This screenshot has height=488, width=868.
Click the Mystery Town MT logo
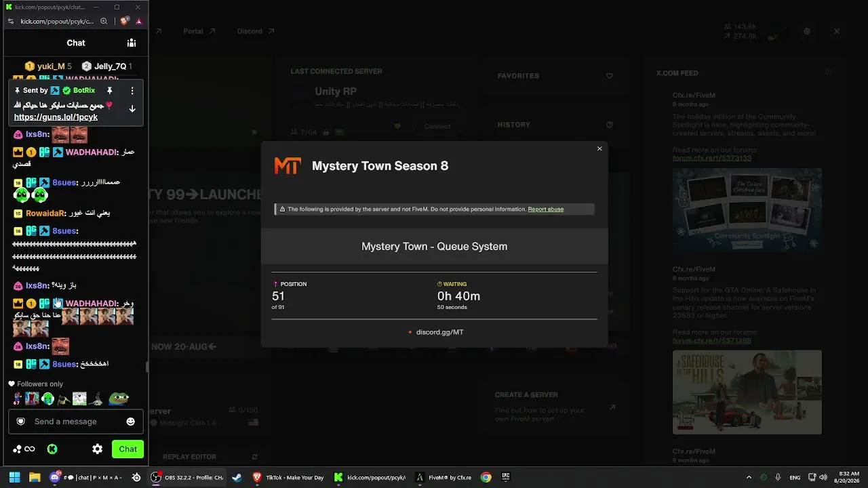[288, 166]
